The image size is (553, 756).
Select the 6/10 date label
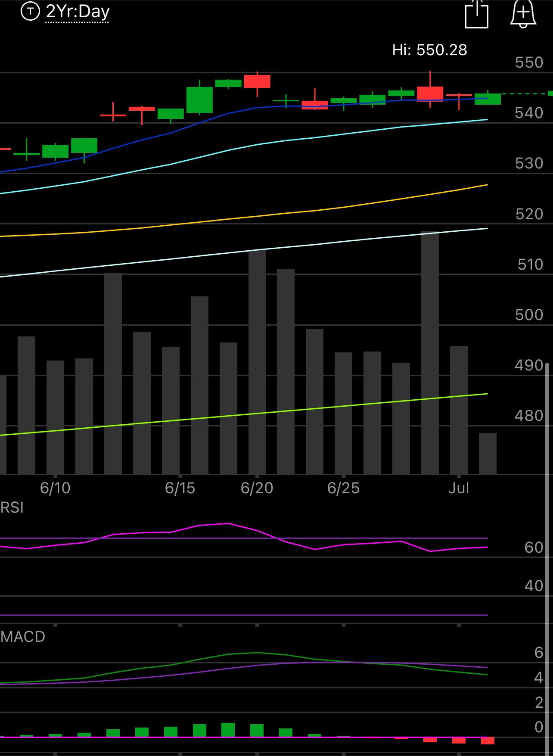55,488
